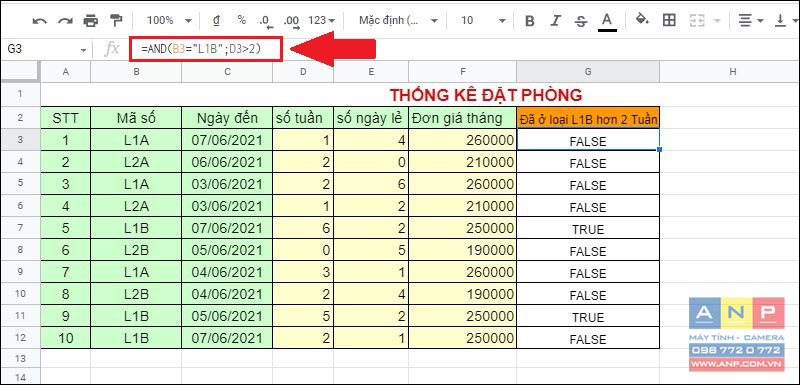Print the spreadsheet using the printer icon
The width and height of the screenshot is (800, 385).
coord(91,21)
